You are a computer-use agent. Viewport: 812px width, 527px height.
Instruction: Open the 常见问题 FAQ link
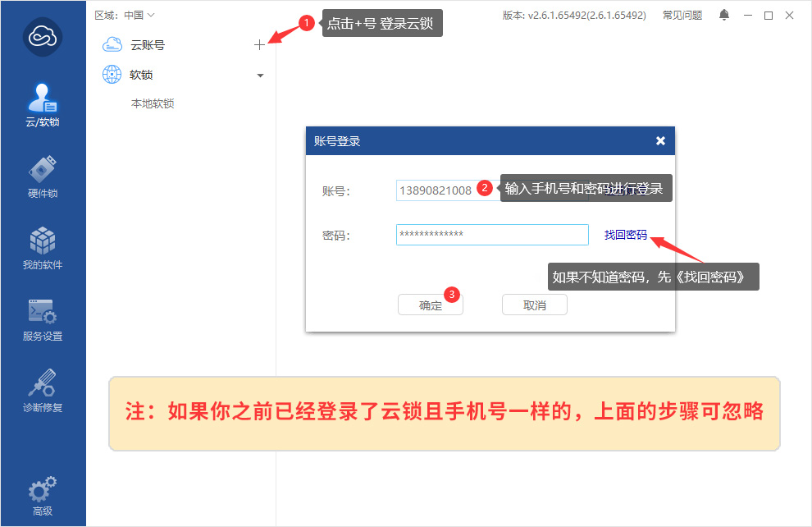click(x=682, y=16)
